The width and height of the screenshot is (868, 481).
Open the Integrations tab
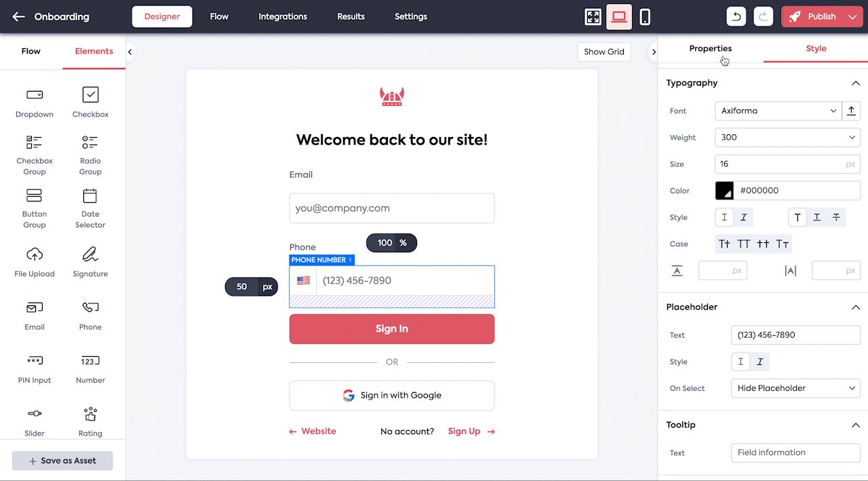point(283,17)
